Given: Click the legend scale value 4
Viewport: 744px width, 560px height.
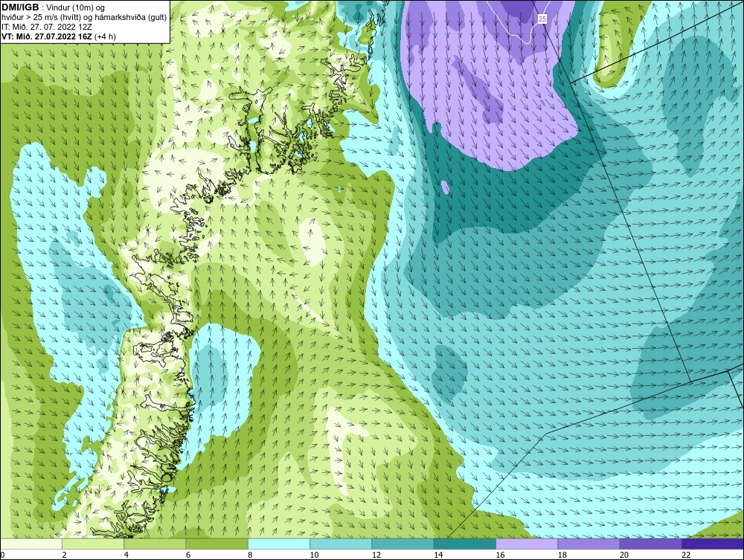Looking at the screenshot, I should pyautogui.click(x=126, y=556).
